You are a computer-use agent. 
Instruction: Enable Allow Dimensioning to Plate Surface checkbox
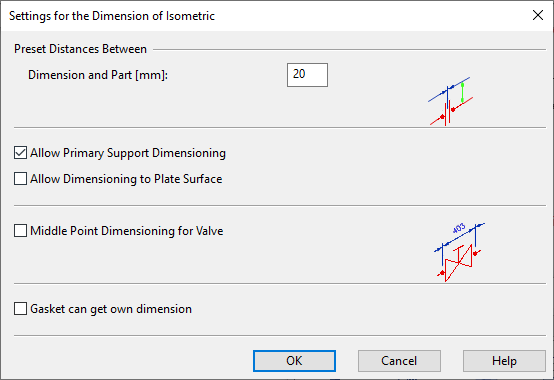(20, 179)
